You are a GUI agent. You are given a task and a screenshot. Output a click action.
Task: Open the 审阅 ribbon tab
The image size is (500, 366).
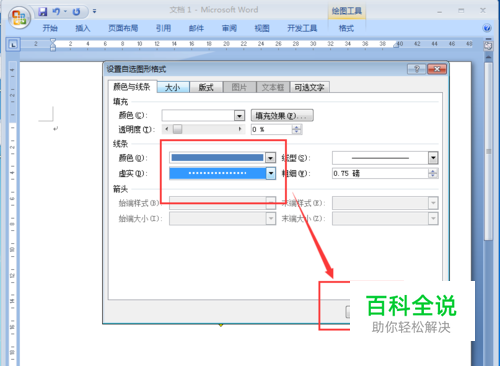[x=229, y=28]
